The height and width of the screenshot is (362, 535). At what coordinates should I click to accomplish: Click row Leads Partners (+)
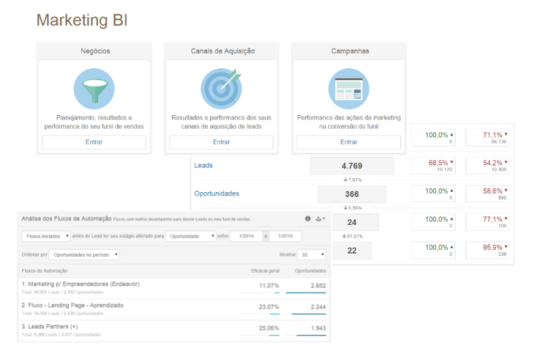click(174, 331)
